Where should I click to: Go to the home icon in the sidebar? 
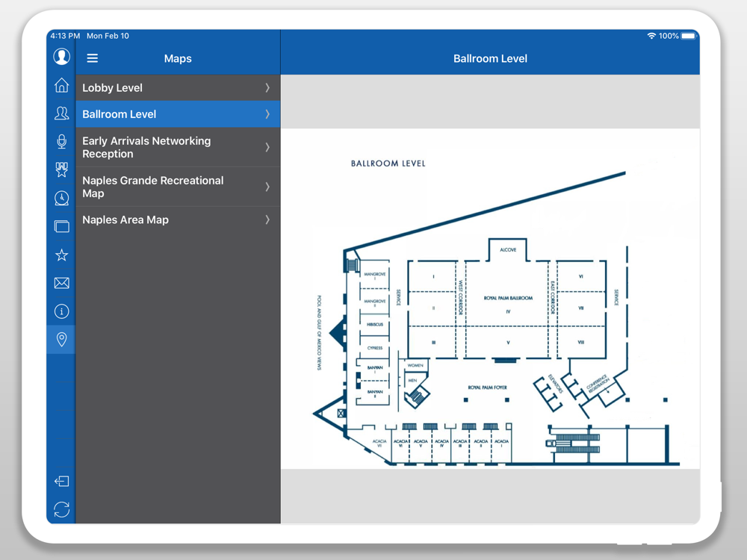(x=61, y=85)
